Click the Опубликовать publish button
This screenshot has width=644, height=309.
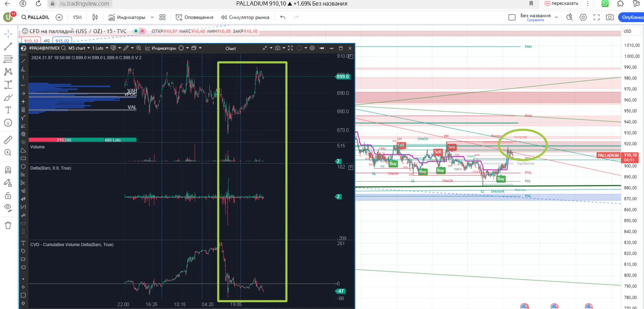[632, 17]
